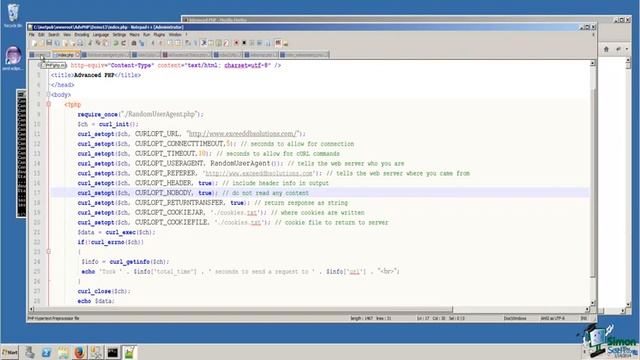The image size is (640, 360).
Task: Open the View menu
Action: [67, 35]
